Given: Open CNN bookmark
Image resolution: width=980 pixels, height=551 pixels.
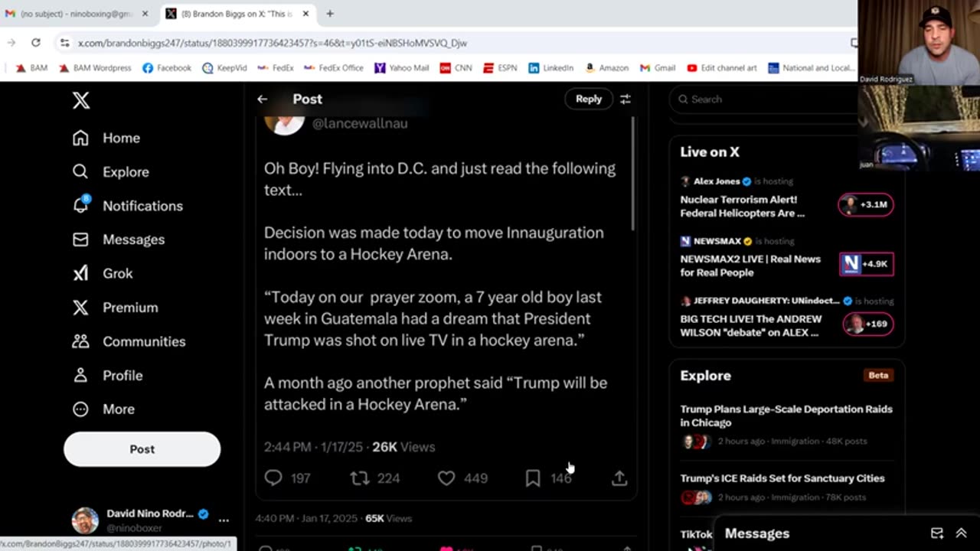Looking at the screenshot, I should coord(456,68).
